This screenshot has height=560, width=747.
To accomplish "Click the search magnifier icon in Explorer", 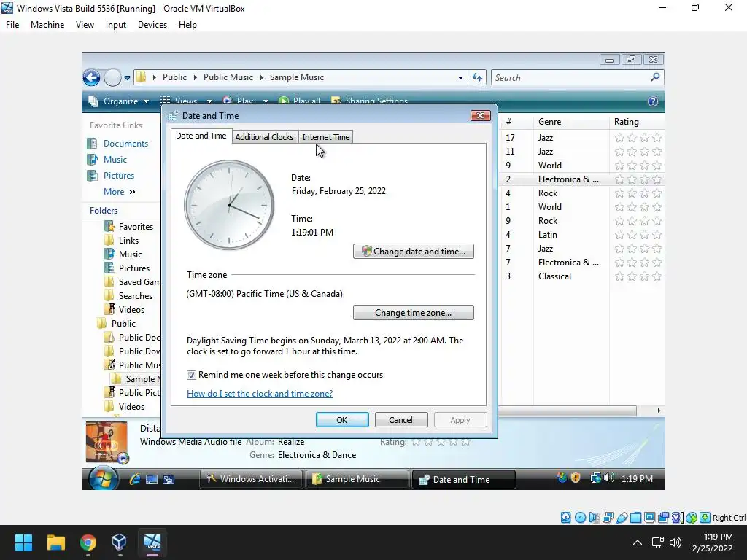I will [x=656, y=77].
